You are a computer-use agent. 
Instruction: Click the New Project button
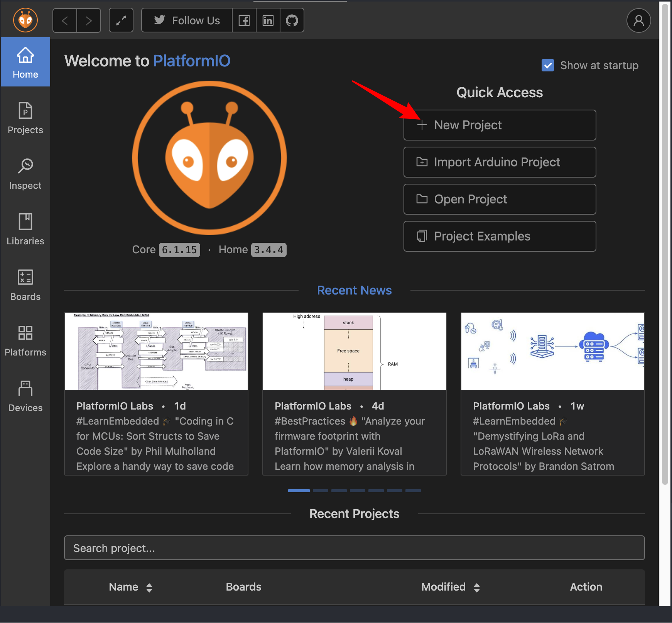(x=500, y=125)
